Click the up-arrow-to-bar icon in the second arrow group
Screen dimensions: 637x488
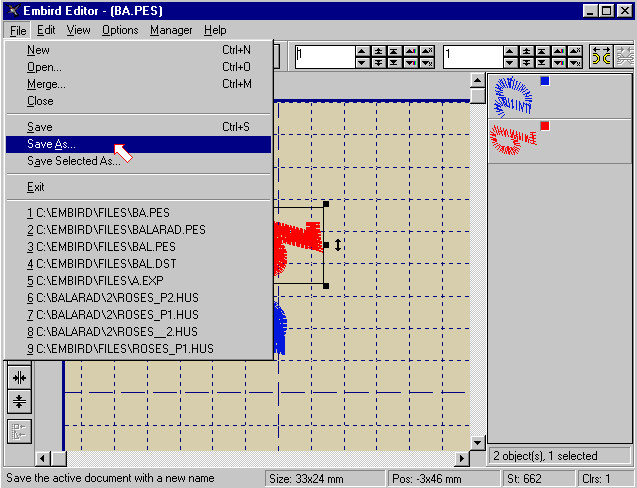(x=542, y=51)
